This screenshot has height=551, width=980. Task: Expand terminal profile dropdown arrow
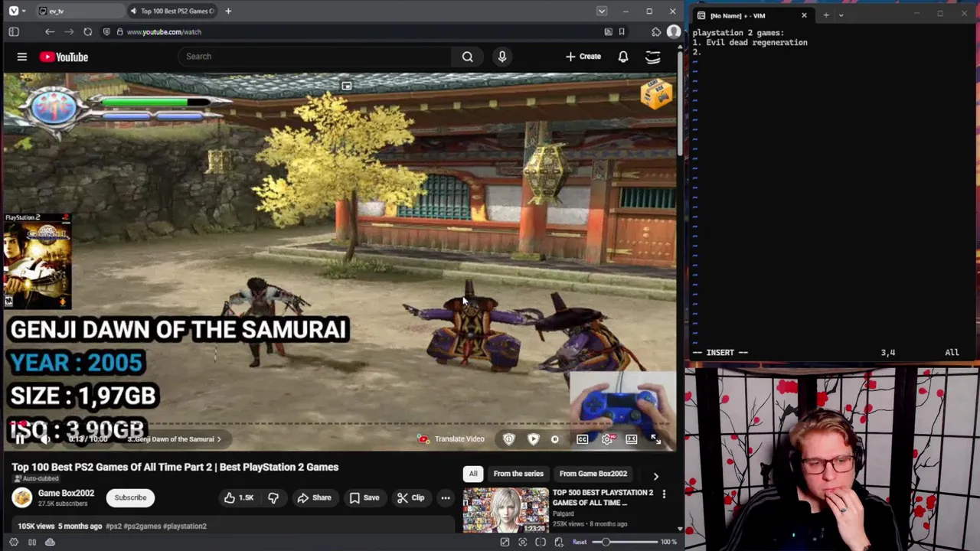click(841, 15)
